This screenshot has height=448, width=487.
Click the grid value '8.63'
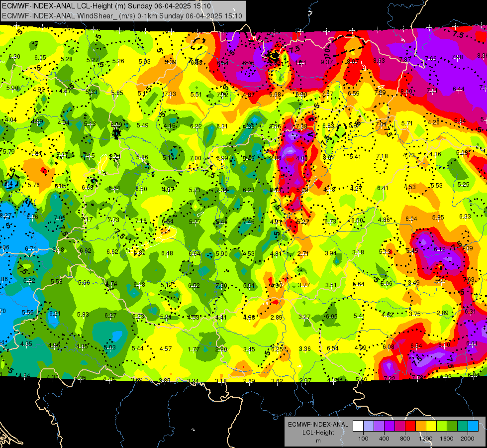pyautogui.click(x=379, y=61)
